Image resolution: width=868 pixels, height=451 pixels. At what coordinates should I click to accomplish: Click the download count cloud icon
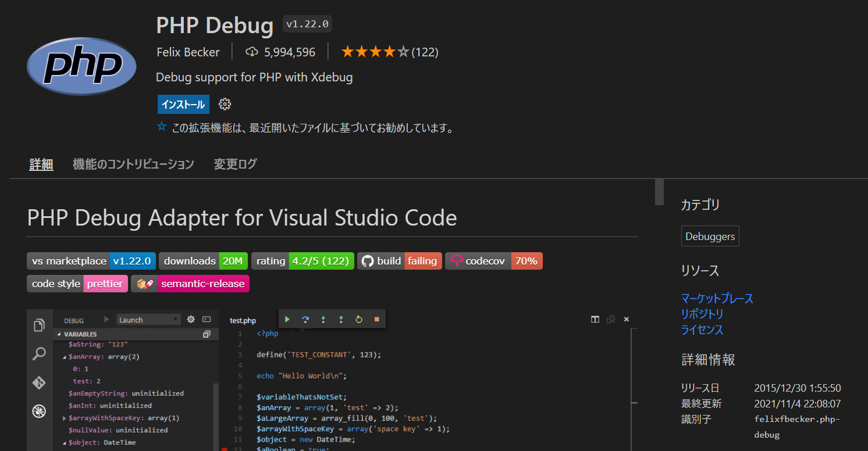(x=251, y=52)
